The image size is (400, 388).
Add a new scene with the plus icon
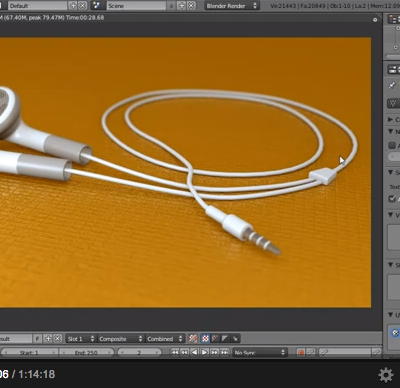point(182,6)
